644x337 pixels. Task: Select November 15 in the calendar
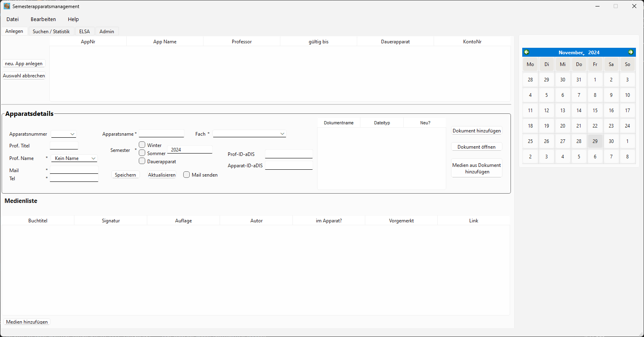(595, 111)
